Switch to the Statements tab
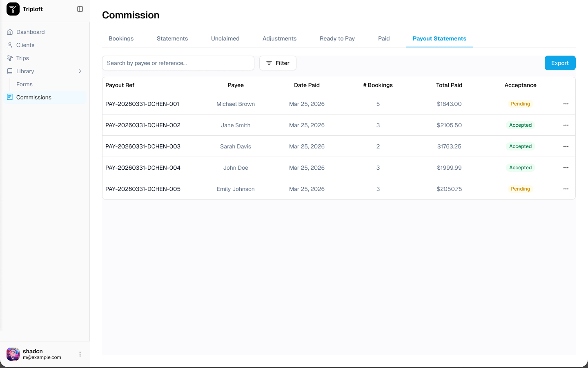 172,38
